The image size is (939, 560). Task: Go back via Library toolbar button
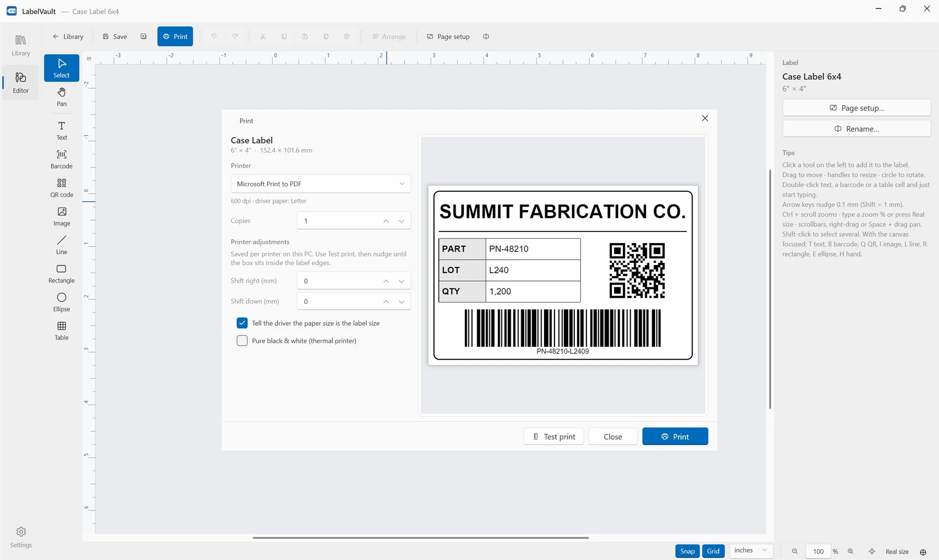click(68, 36)
